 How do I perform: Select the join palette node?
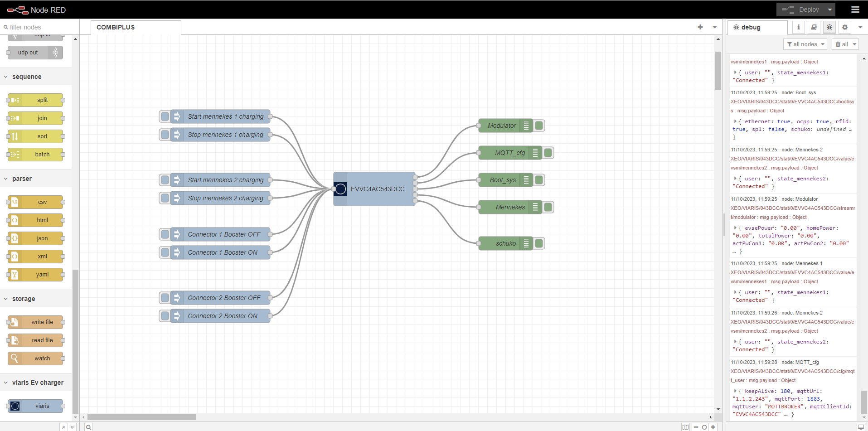[35, 118]
